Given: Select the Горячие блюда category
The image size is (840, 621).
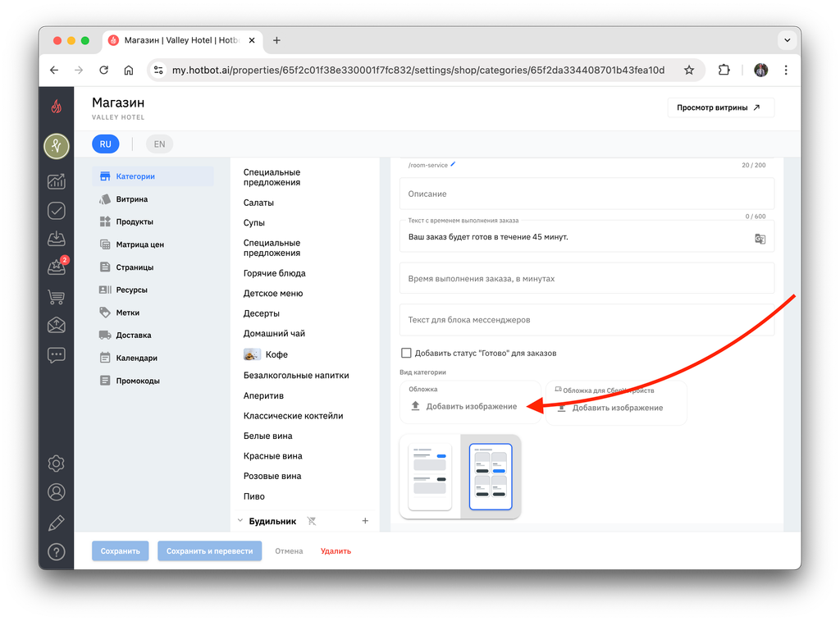Looking at the screenshot, I should click(x=274, y=273).
